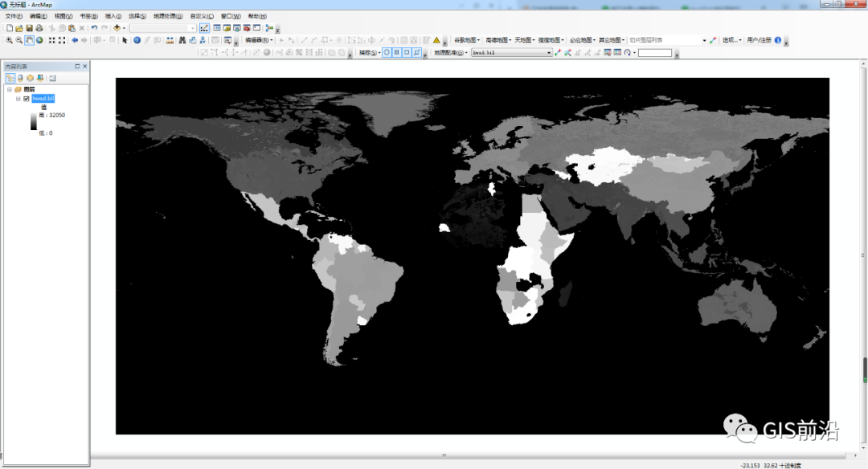Toggle vertex snapping button
The width and height of the screenshot is (868, 469).
click(407, 52)
